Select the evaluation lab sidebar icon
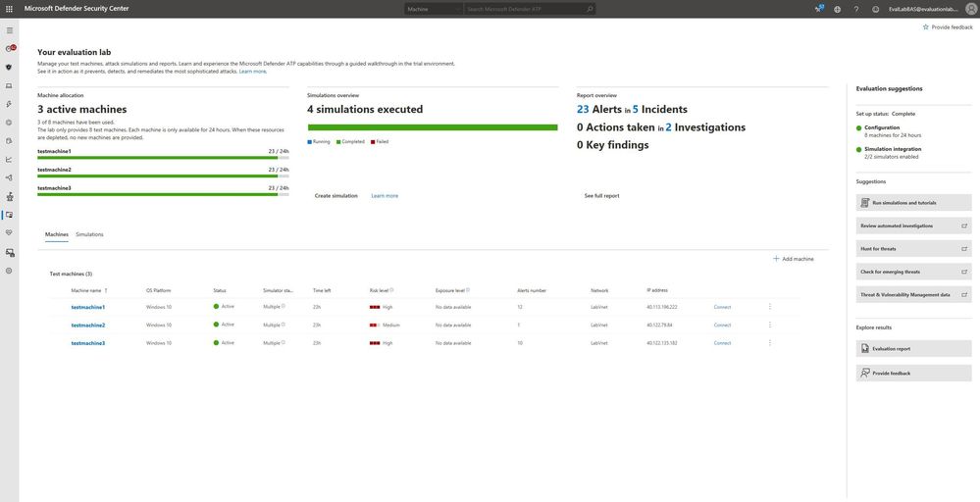980x502 pixels. pos(10,215)
